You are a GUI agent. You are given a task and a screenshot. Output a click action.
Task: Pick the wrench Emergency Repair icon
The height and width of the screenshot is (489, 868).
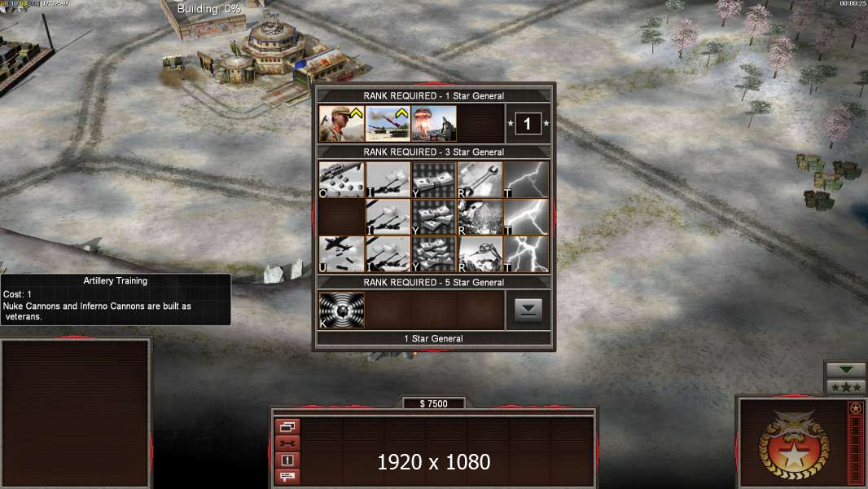[480, 179]
